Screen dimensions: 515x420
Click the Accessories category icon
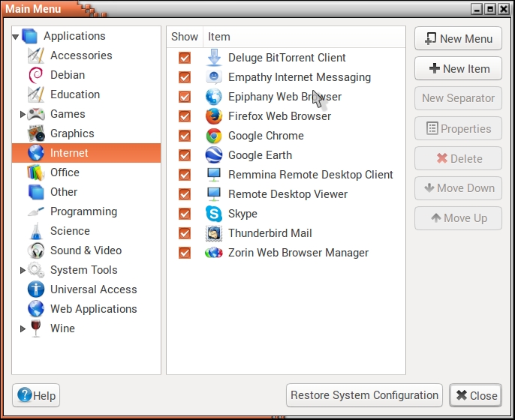(x=36, y=55)
